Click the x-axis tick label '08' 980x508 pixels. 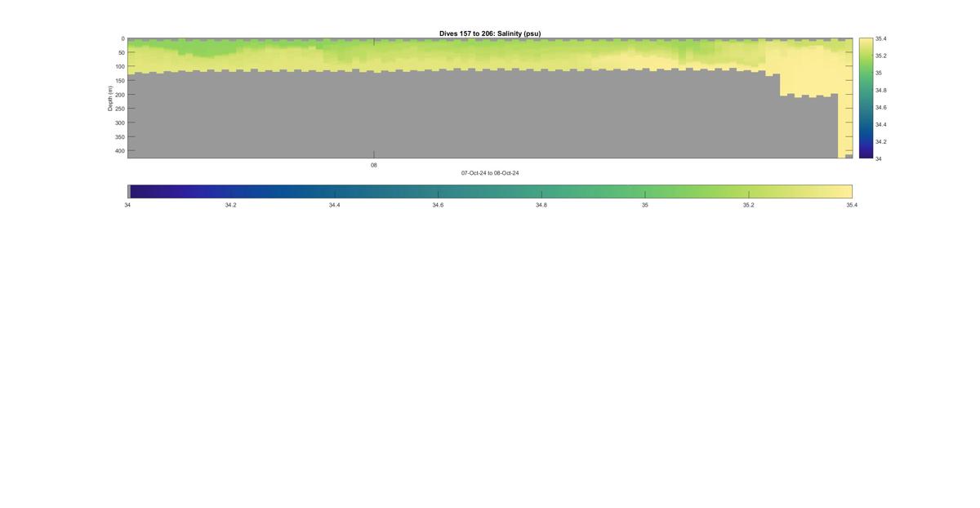tap(374, 165)
